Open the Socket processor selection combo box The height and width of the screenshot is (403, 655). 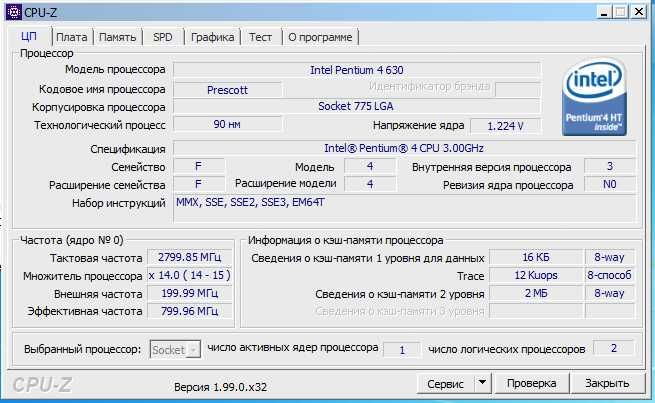[x=175, y=350]
